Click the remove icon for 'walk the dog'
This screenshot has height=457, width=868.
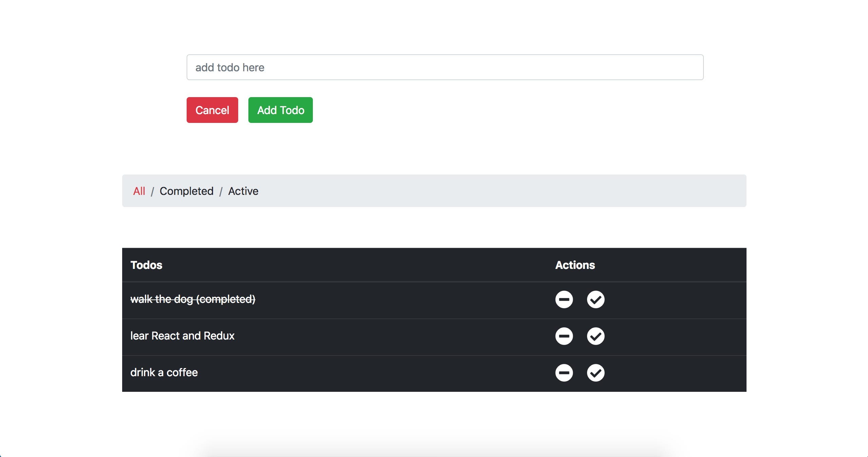click(564, 299)
